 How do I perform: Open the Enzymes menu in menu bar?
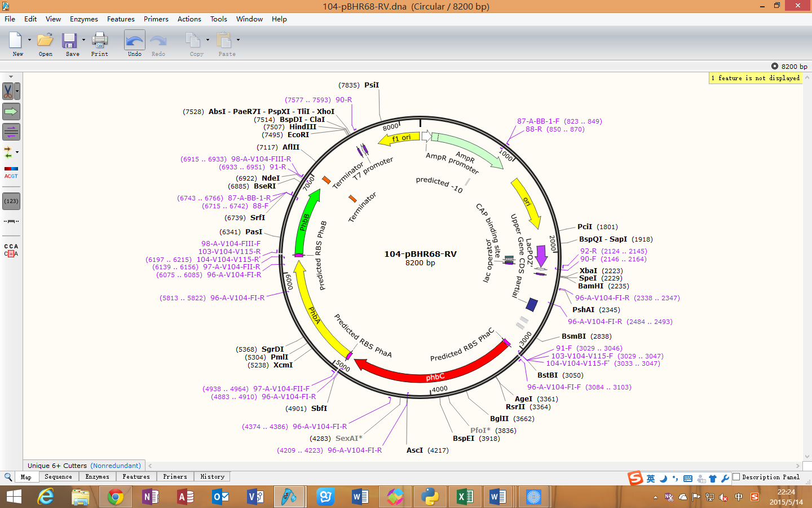(x=83, y=19)
